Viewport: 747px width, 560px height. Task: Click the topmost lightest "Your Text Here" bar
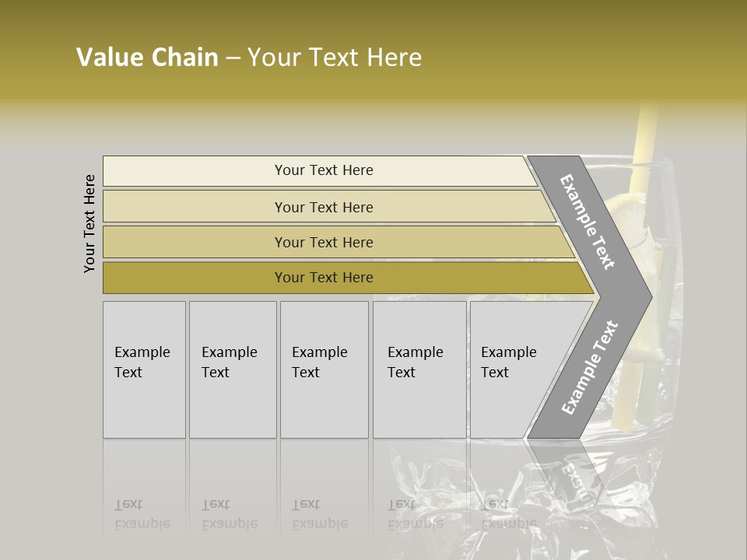(323, 170)
